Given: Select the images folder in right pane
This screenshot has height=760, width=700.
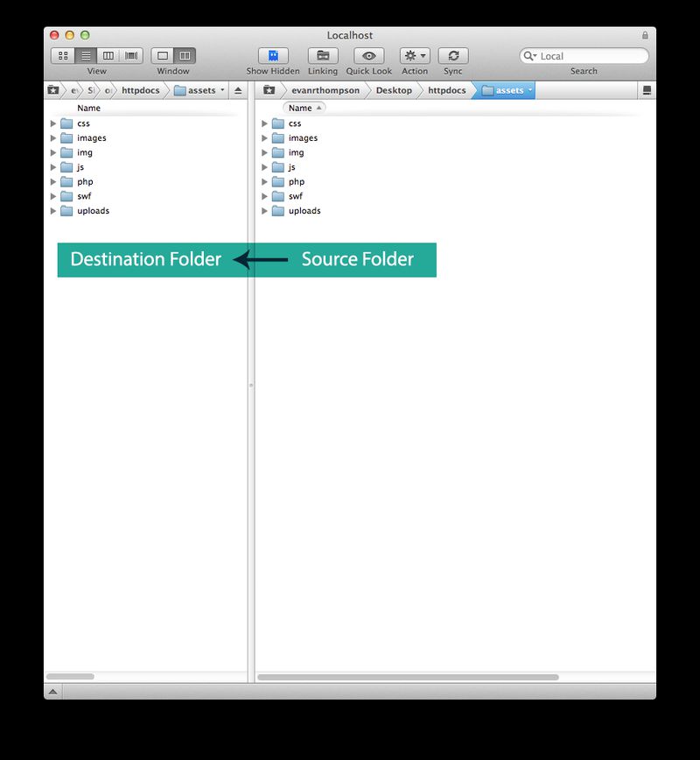Looking at the screenshot, I should coord(303,138).
